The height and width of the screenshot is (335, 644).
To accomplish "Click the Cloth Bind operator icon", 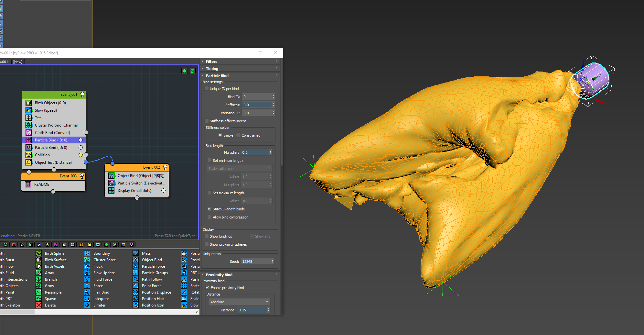I will (29, 133).
